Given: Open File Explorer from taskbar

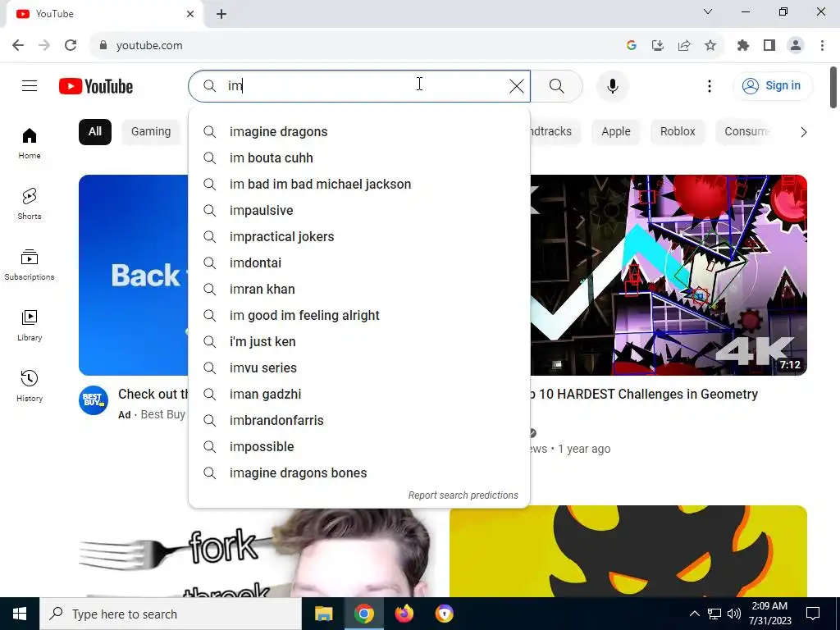Looking at the screenshot, I should pyautogui.click(x=323, y=614).
